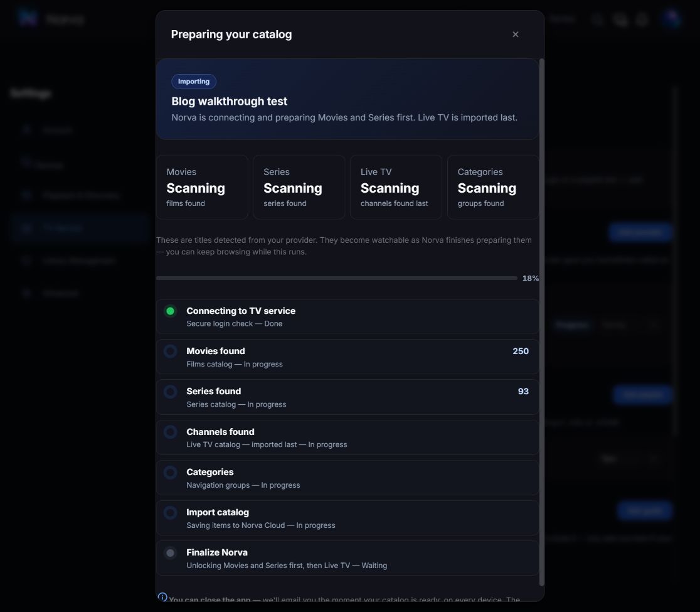Viewport: 700px width, 612px height.
Task: Select the Movies scanning card
Action: (202, 187)
